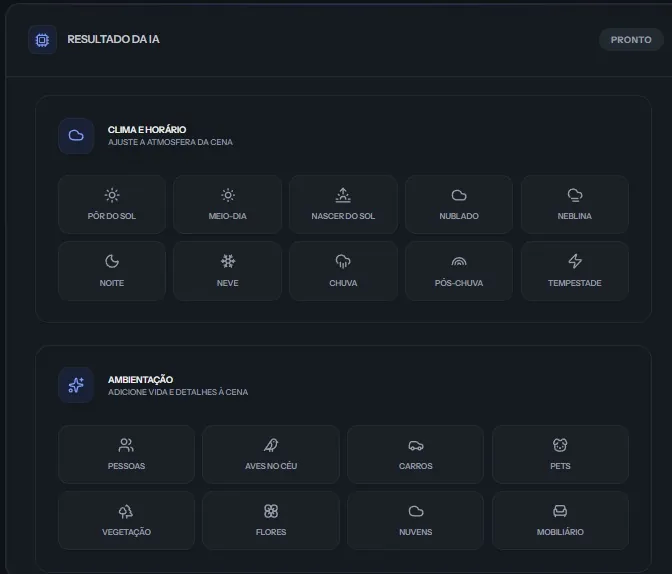Click the Chuva label text
This screenshot has height=574, width=672.
tap(343, 283)
